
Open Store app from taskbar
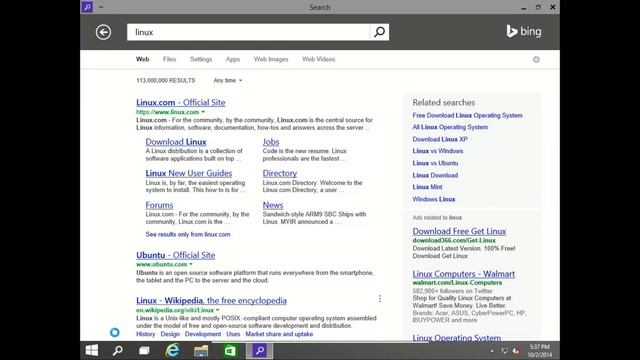(x=230, y=351)
